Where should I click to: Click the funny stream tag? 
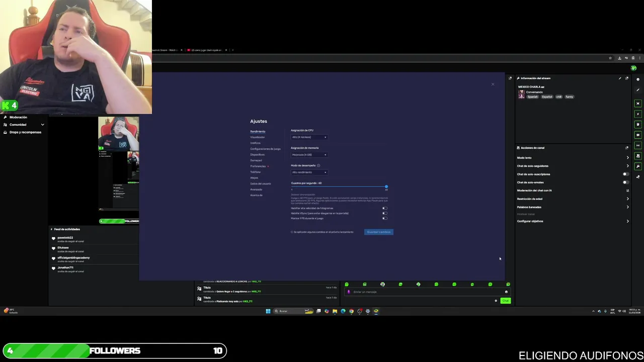coord(569,97)
